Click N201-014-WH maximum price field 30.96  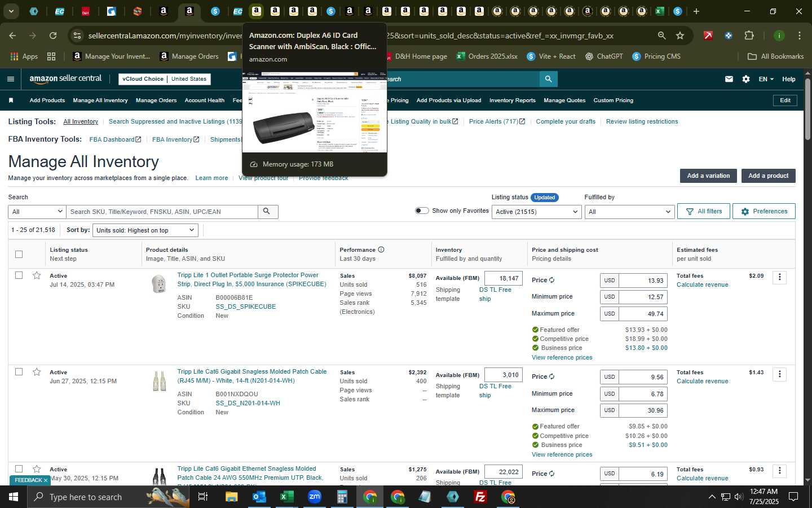tap(643, 410)
